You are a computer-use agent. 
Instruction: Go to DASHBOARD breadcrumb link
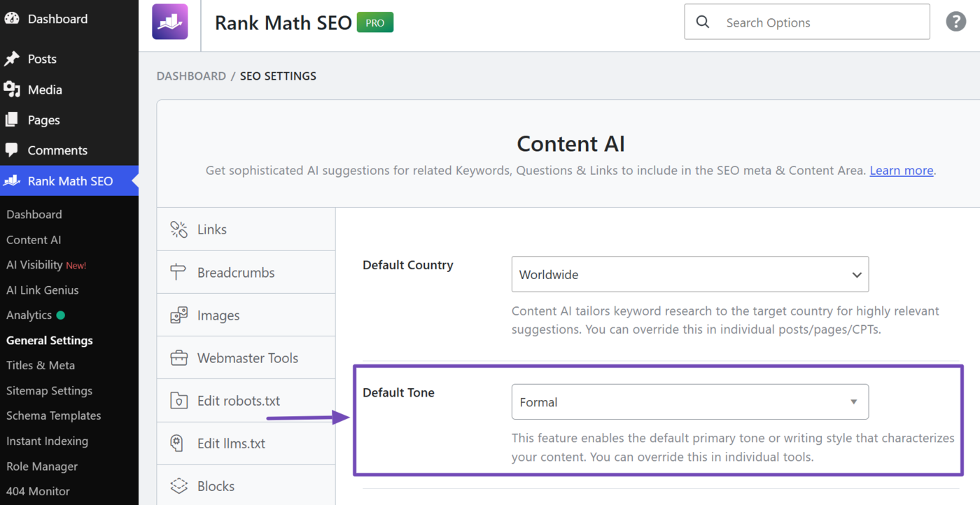191,76
